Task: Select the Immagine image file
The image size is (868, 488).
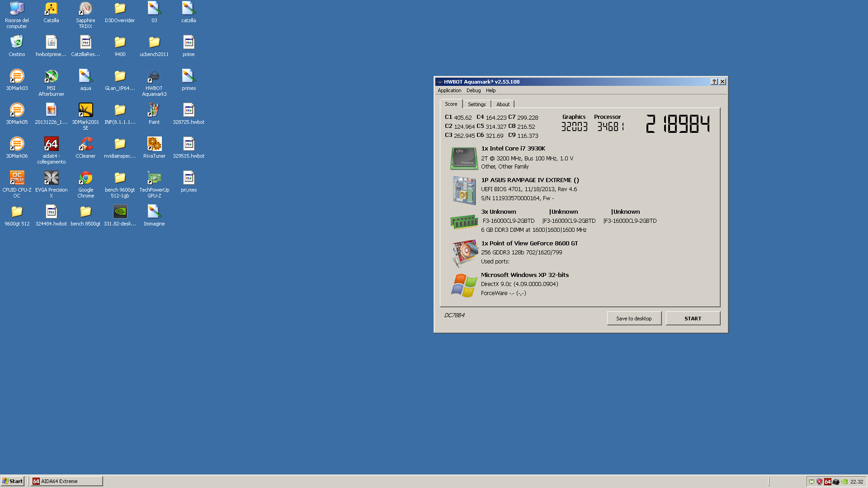Action: tap(154, 215)
